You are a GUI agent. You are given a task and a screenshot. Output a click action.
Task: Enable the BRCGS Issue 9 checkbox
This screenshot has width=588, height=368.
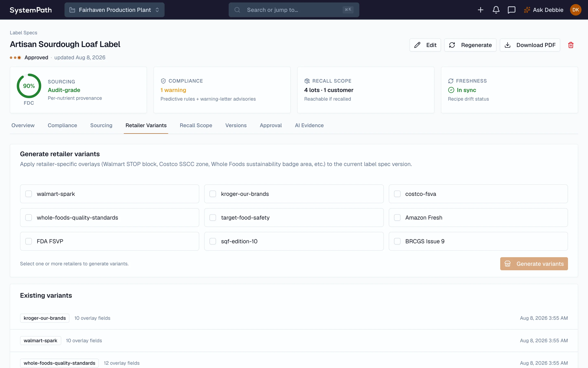pyautogui.click(x=397, y=241)
